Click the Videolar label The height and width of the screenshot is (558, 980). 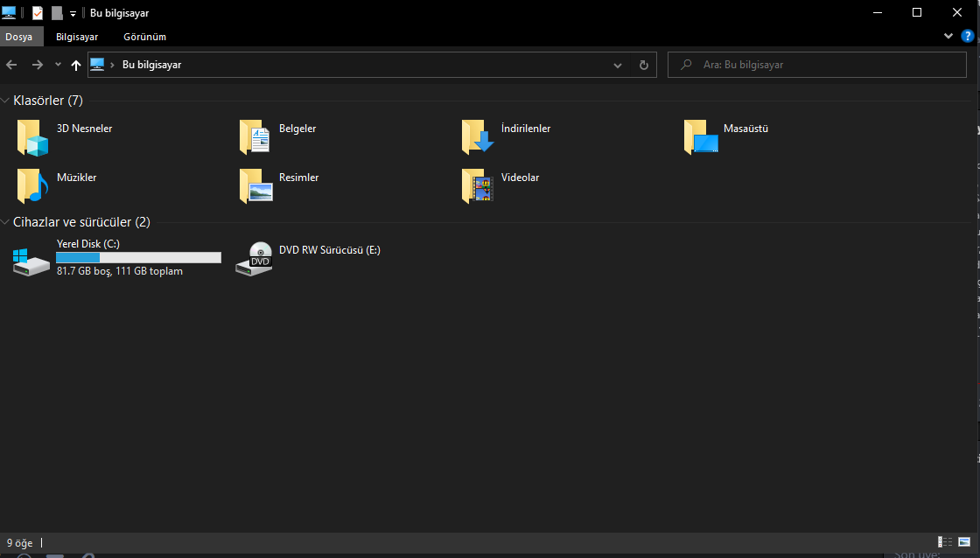tap(520, 178)
